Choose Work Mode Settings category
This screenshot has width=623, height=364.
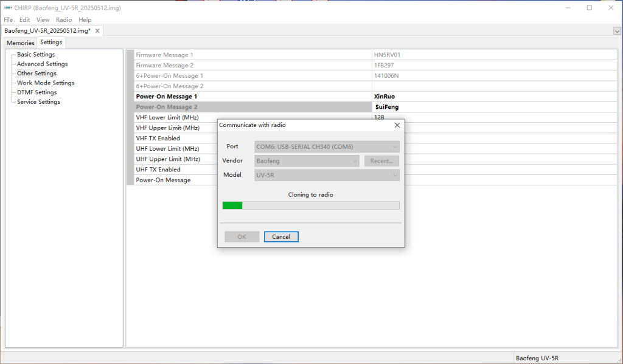click(x=46, y=83)
